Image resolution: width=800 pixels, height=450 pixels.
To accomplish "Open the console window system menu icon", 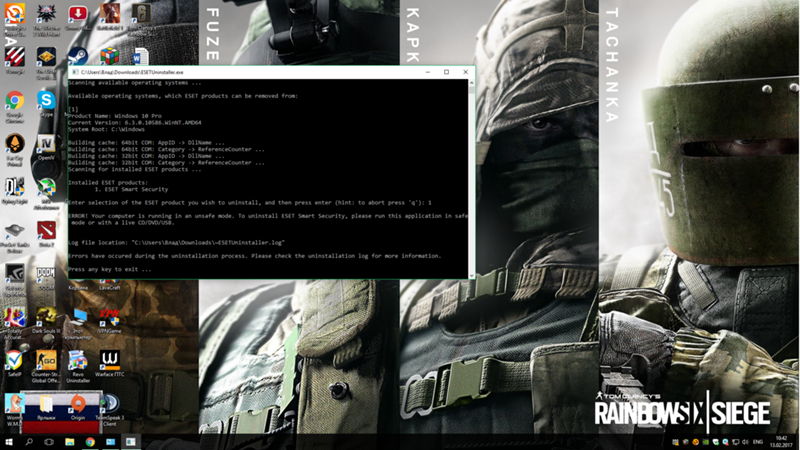I will point(74,72).
